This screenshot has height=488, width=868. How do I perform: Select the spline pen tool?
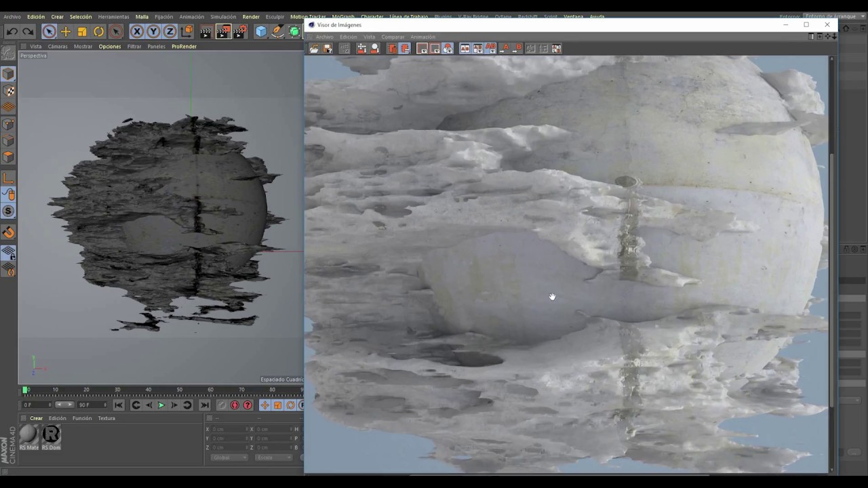coord(278,31)
